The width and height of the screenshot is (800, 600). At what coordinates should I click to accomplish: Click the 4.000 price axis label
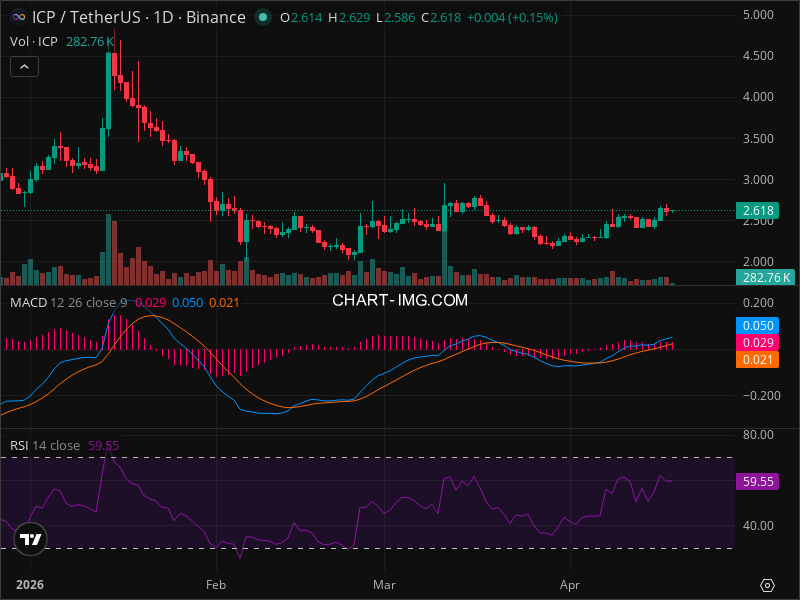click(x=758, y=97)
